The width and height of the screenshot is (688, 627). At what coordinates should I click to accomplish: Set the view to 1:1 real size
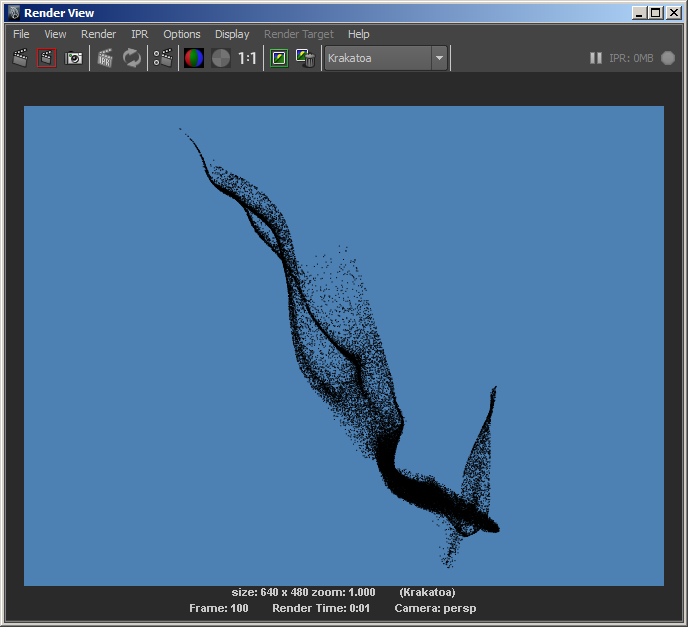pos(247,58)
